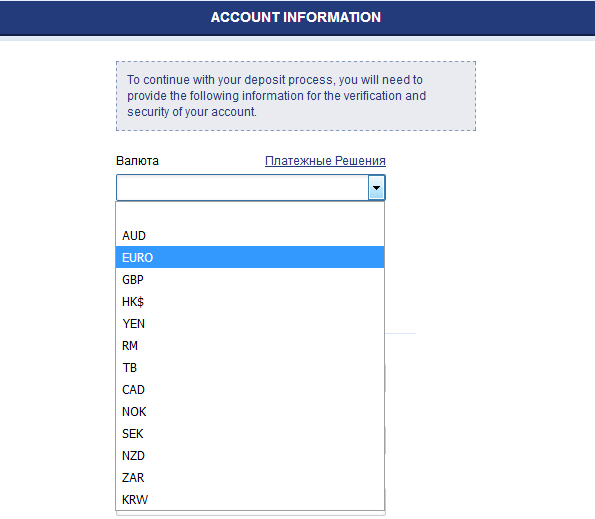The height and width of the screenshot is (519, 595).
Task: Click the ACCOUNT INFORMATION header bar
Action: click(x=298, y=17)
